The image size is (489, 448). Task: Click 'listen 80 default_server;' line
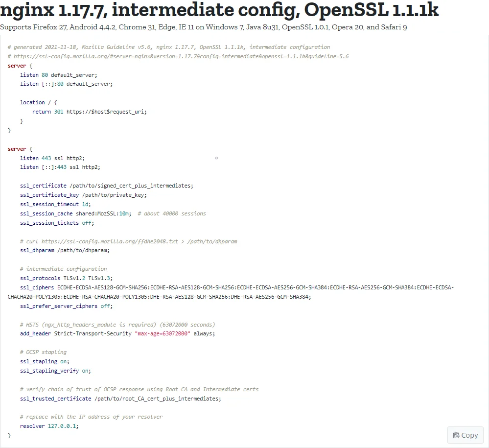[59, 75]
